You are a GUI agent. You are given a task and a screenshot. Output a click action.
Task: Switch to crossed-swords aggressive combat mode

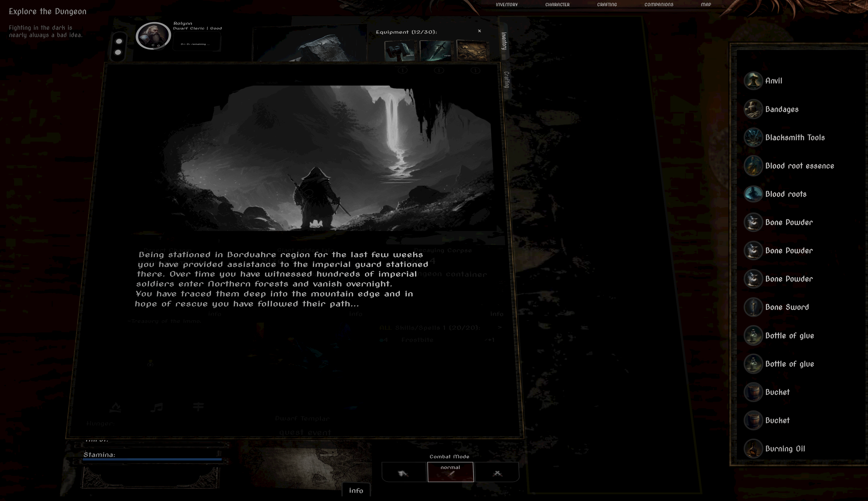(x=497, y=472)
